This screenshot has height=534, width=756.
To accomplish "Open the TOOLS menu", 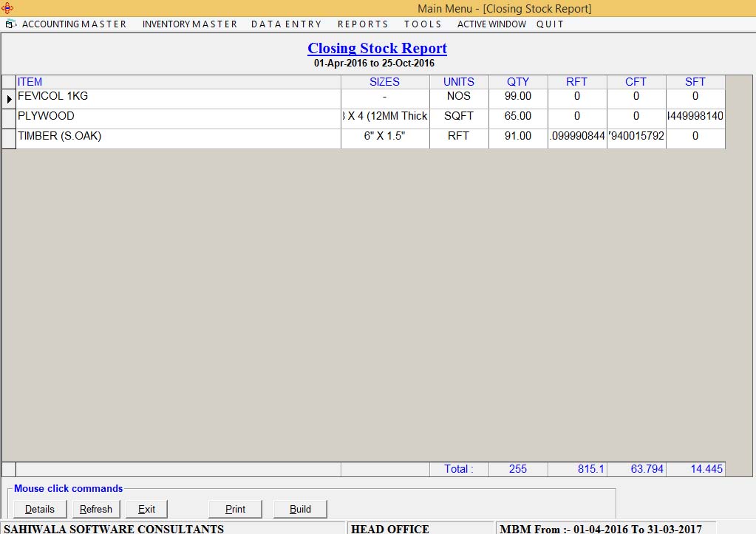I will tap(422, 24).
